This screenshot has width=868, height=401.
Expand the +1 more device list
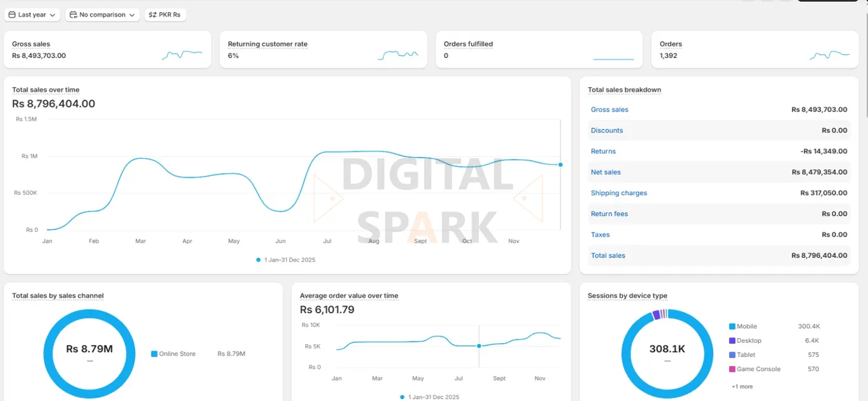[x=743, y=386]
